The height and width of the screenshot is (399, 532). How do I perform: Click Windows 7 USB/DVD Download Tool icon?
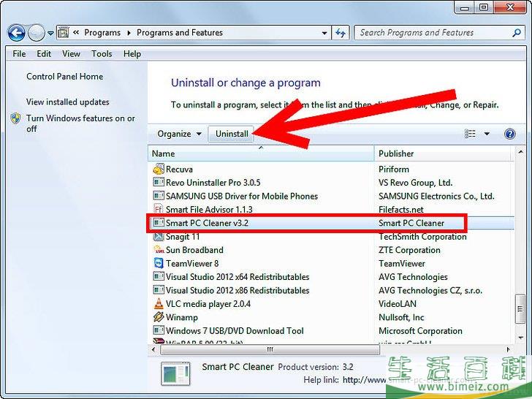click(159, 330)
